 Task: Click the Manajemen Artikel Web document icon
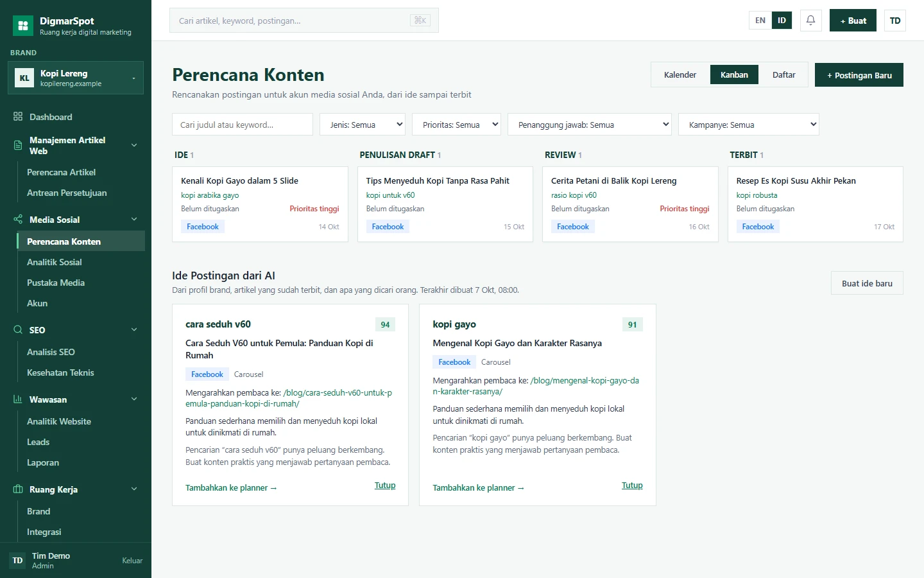coord(18,145)
